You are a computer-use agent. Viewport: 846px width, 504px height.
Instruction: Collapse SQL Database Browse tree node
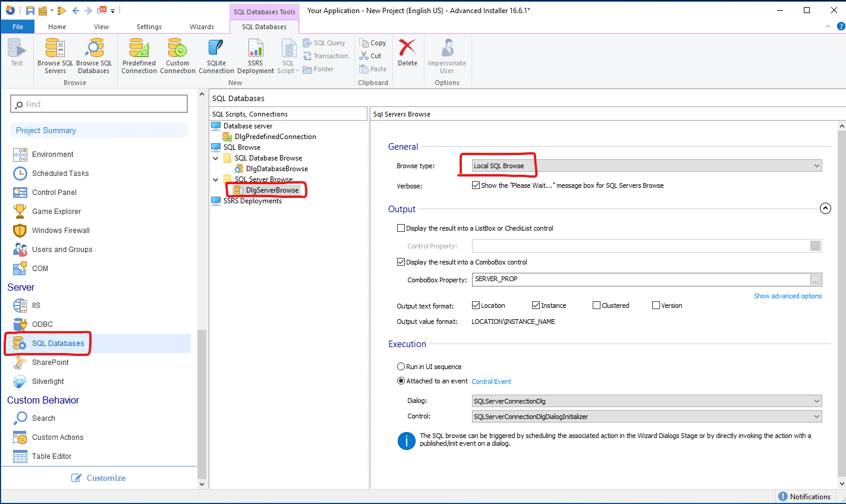pos(215,158)
